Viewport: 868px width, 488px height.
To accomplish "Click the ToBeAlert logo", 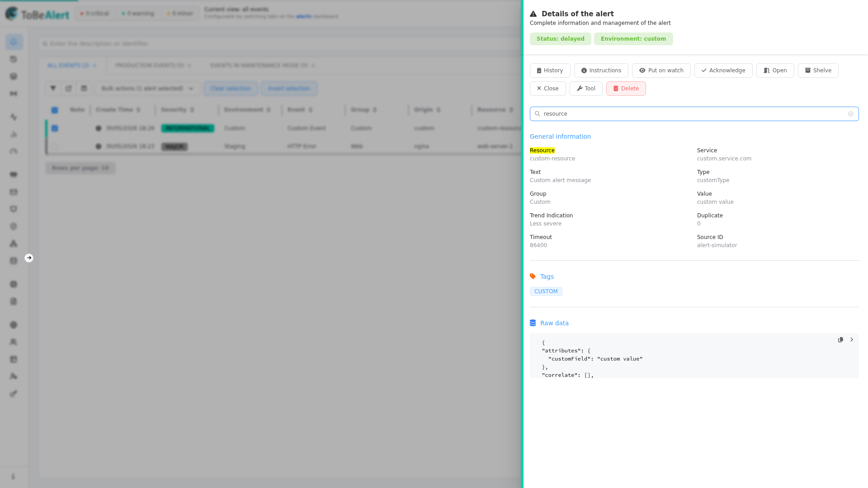I will tap(38, 14).
